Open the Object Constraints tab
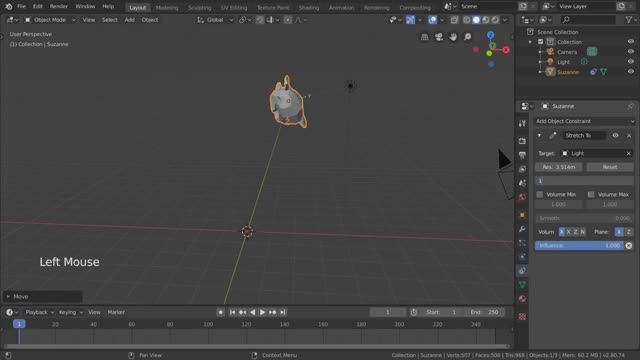 coord(522,271)
